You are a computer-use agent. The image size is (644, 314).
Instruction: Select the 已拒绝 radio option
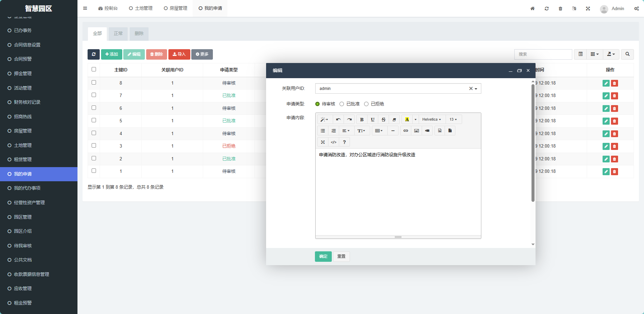tap(366, 104)
